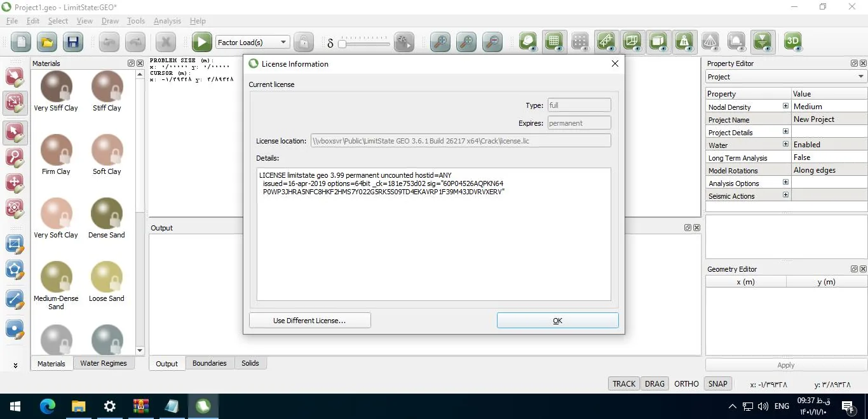Open File Explorer from the taskbar
868x419 pixels.
coord(78,406)
